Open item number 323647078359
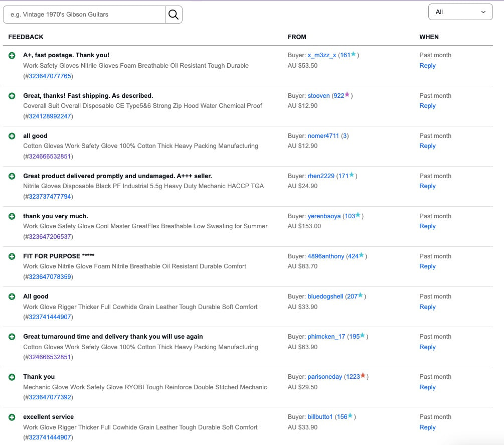504x445 pixels. coord(50,277)
